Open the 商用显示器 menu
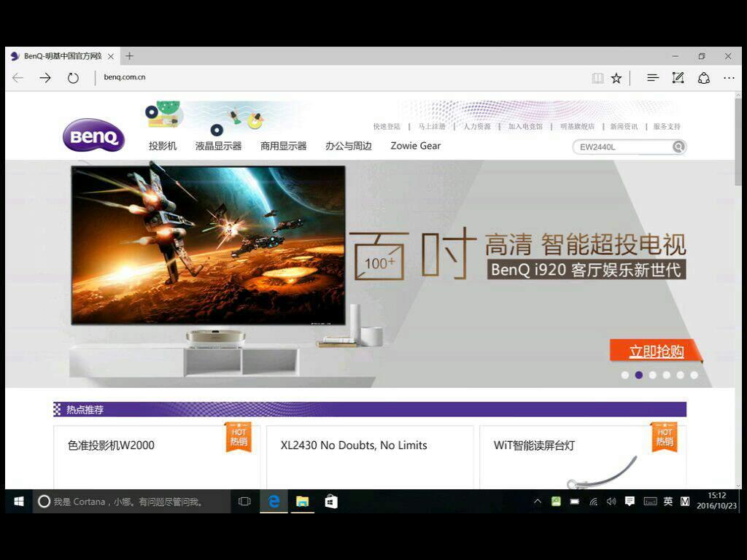747x560 pixels. point(284,146)
